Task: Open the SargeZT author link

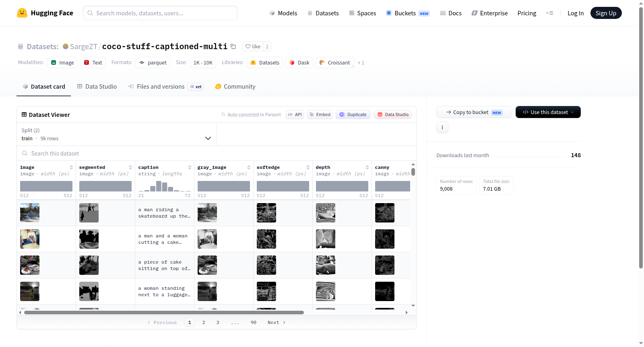Action: coord(84,46)
